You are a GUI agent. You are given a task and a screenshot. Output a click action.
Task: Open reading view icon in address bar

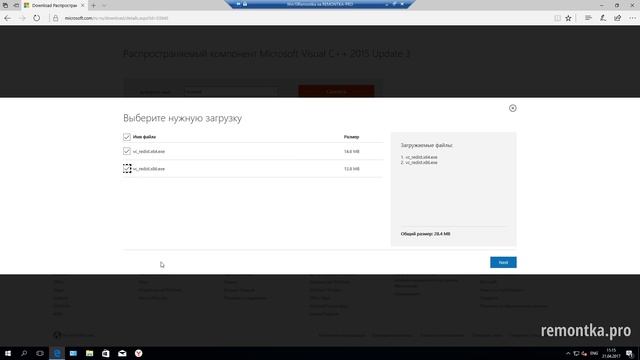pyautogui.click(x=557, y=18)
